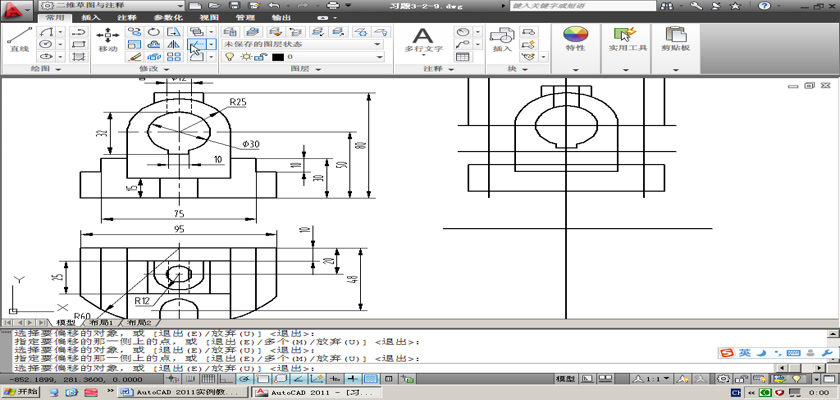840x400 pixels.
Task: Select the Explode tool
Action: (154, 56)
